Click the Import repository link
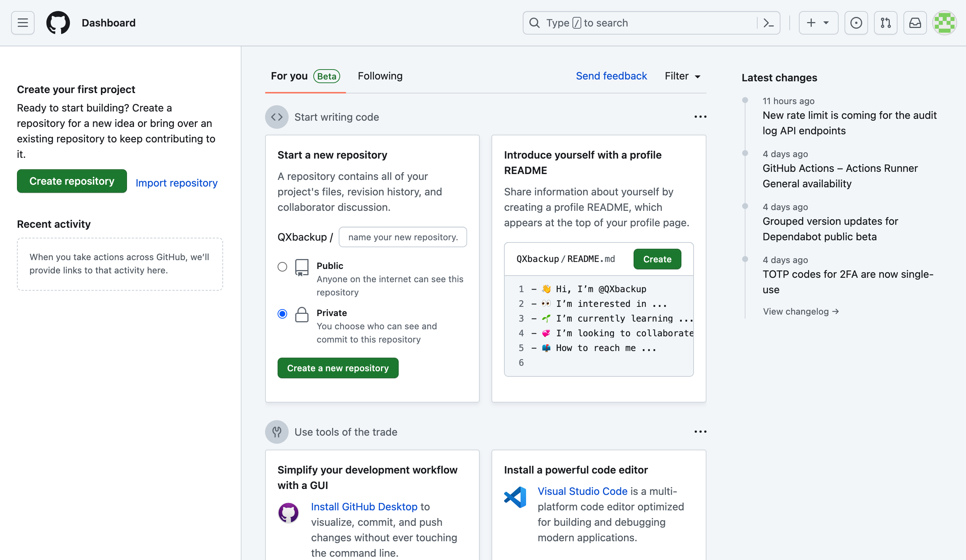The height and width of the screenshot is (560, 966). click(x=177, y=182)
